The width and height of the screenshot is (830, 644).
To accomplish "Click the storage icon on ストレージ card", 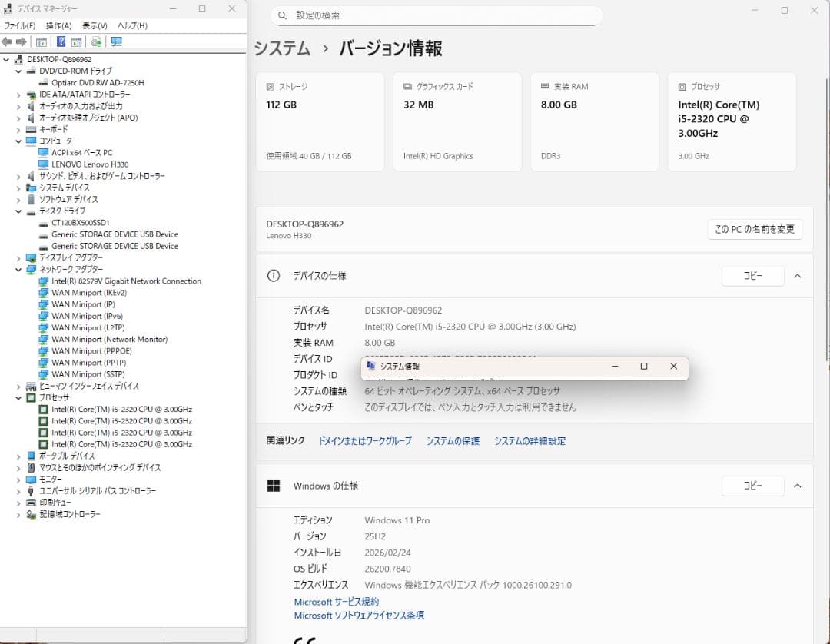I will pyautogui.click(x=270, y=87).
